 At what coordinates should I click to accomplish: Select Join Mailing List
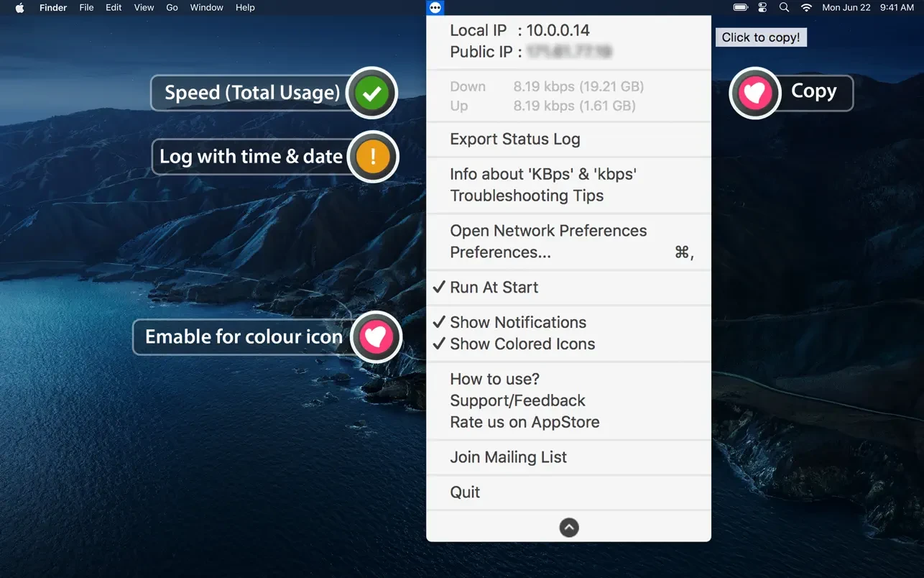[x=568, y=457]
